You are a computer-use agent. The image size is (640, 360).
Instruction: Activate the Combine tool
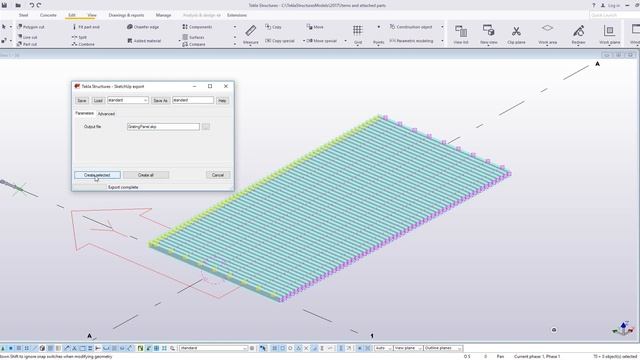point(83,44)
